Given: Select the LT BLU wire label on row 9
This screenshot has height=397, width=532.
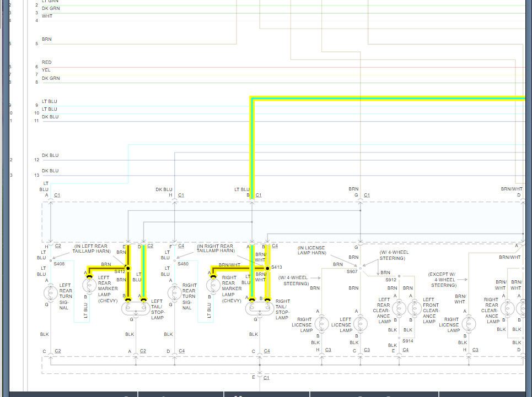Looking at the screenshot, I should [x=50, y=101].
